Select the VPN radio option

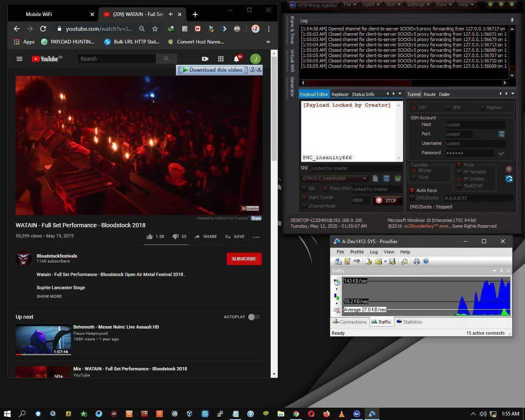(448, 107)
